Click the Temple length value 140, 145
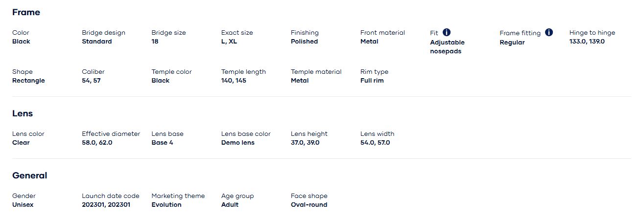 coord(234,81)
